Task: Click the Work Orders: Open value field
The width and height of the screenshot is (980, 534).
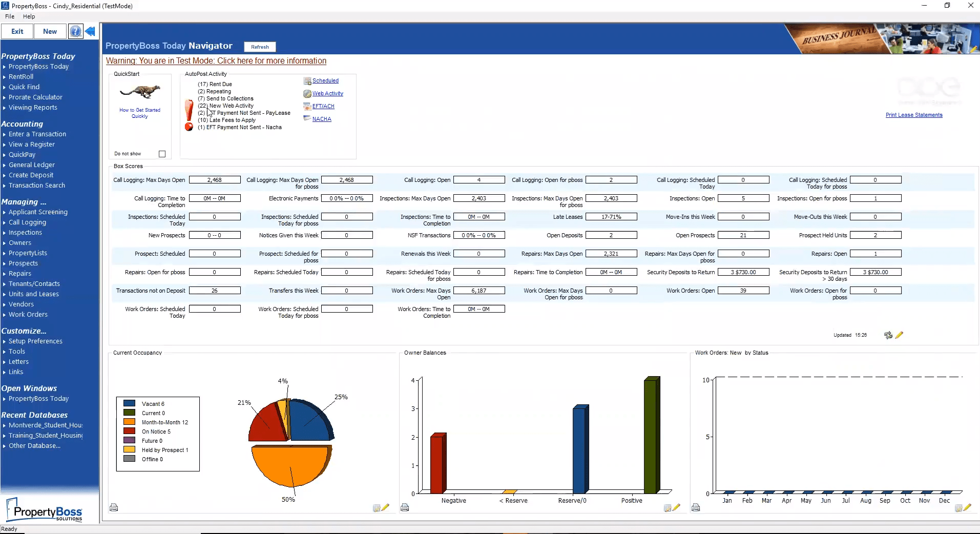Action: point(743,291)
